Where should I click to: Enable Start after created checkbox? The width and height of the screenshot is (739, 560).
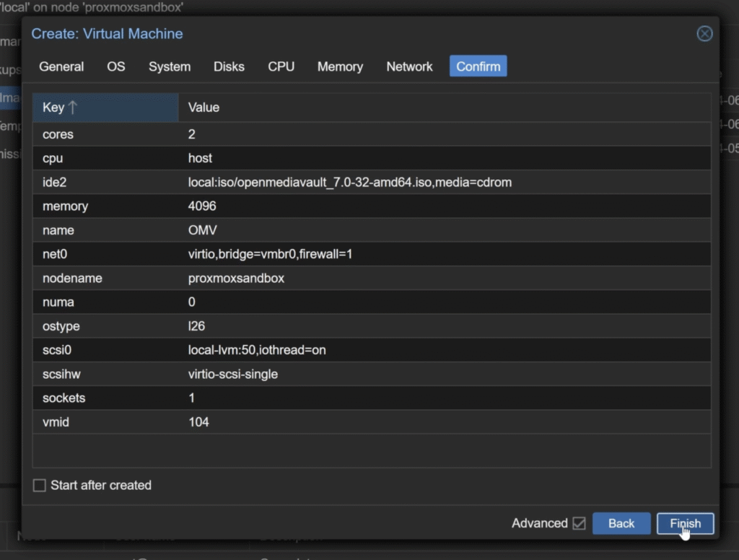coord(40,485)
